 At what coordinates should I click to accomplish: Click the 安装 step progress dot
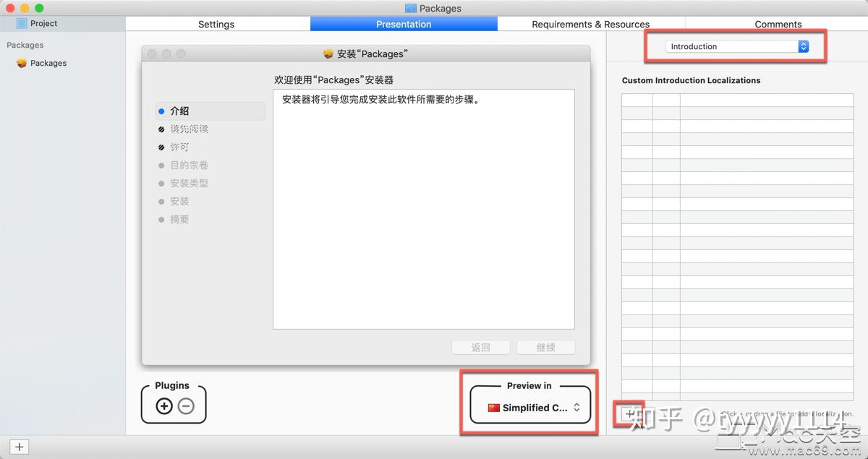[161, 201]
